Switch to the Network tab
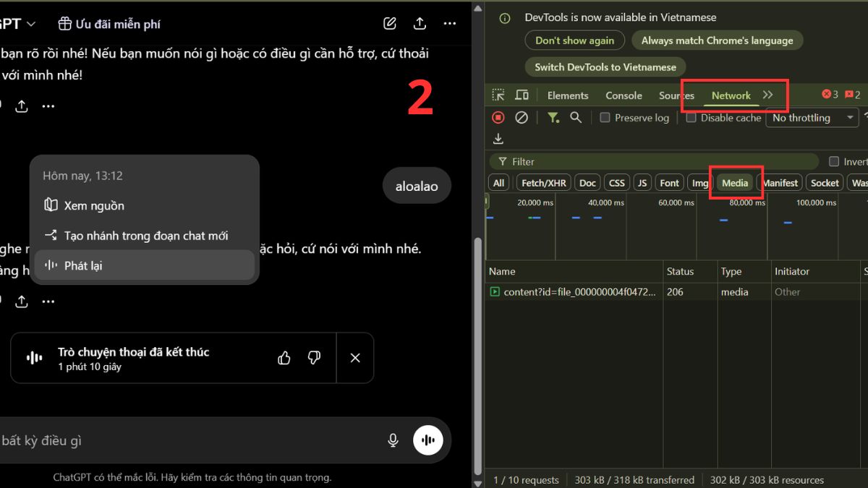The image size is (868, 488). coord(731,95)
